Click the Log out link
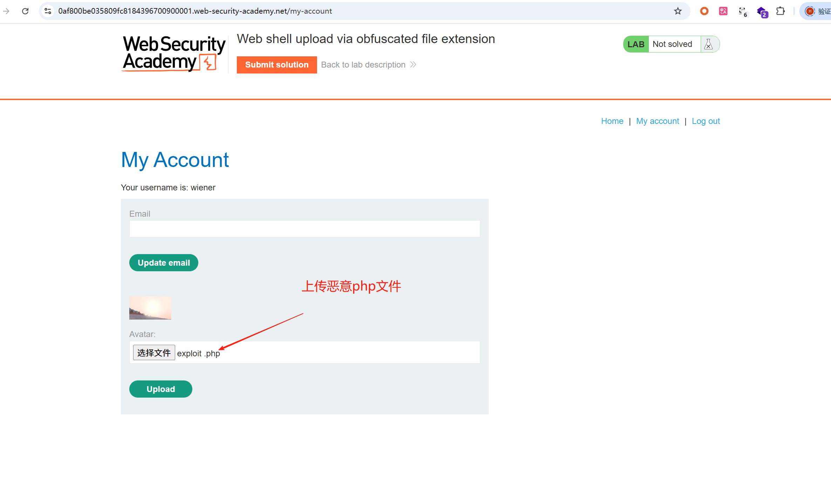The width and height of the screenshot is (831, 504). (x=706, y=121)
